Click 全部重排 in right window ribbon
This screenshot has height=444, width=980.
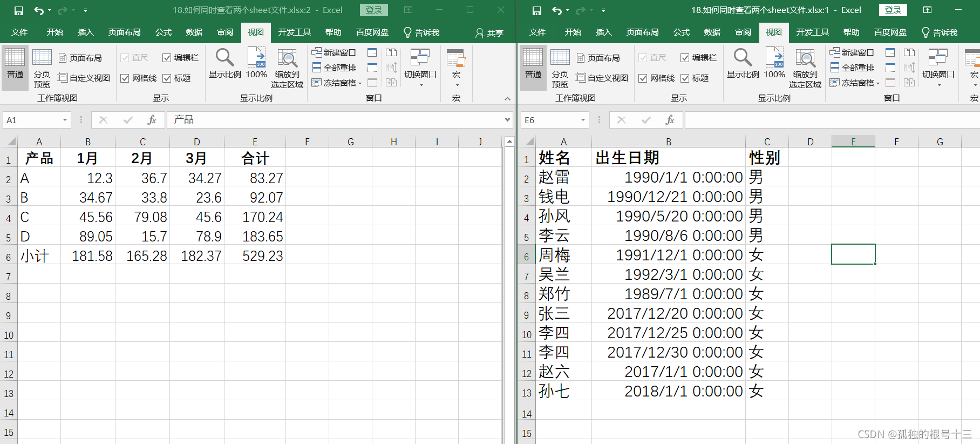852,68
